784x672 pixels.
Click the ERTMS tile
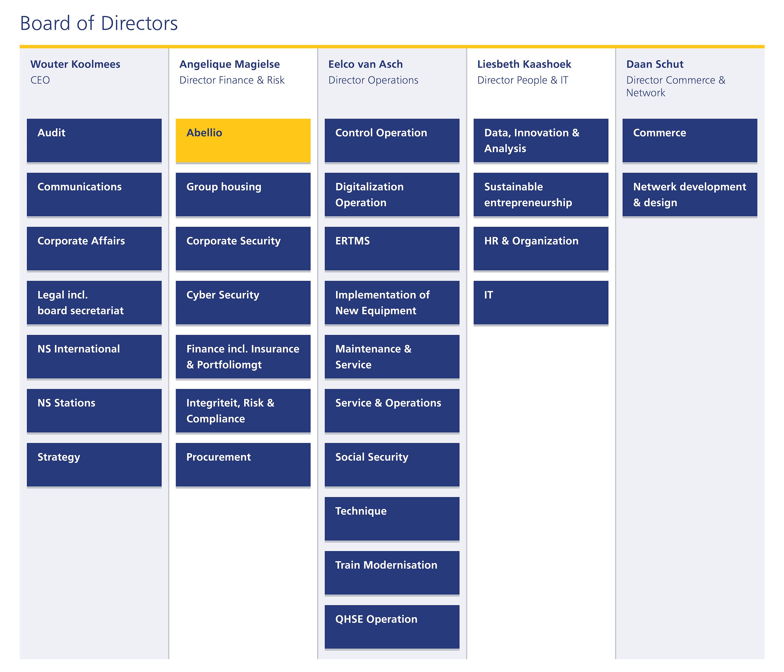point(392,248)
